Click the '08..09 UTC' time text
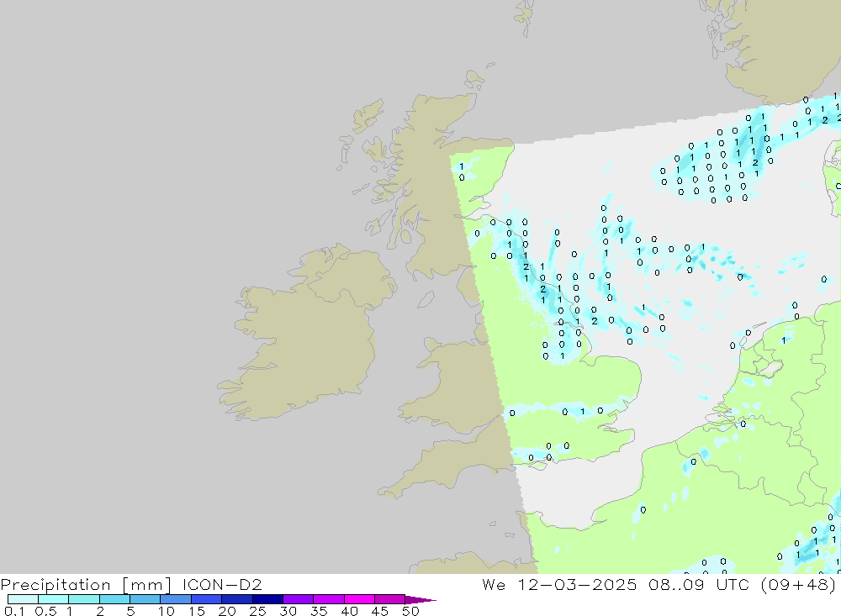 (x=699, y=584)
